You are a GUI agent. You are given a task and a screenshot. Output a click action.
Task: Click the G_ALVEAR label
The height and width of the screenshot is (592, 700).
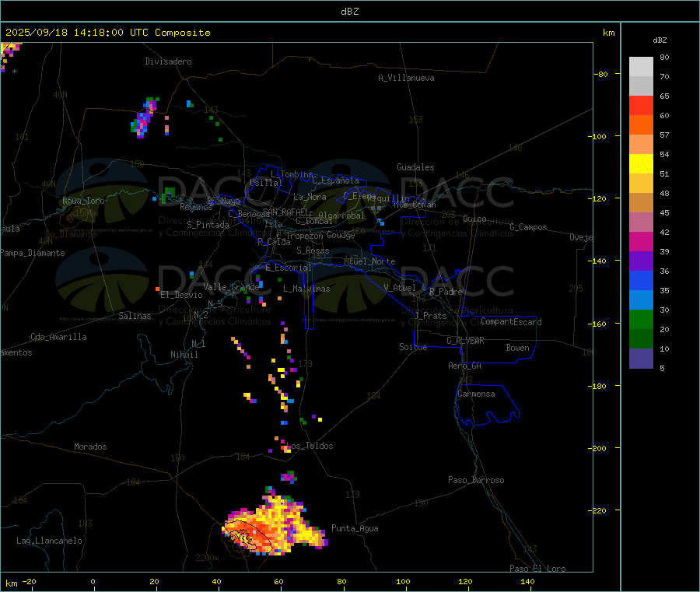[x=465, y=341]
